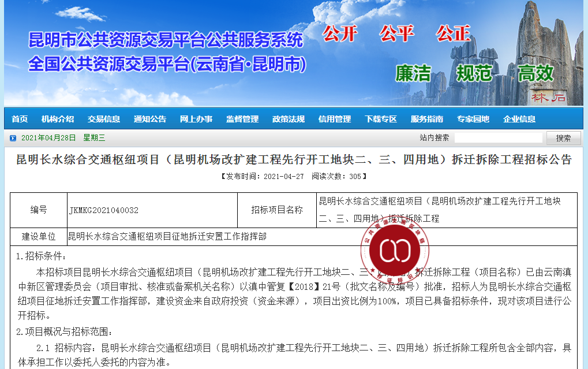The height and width of the screenshot is (369, 588).
Task: Open the 监督管理 section
Action: click(x=242, y=118)
